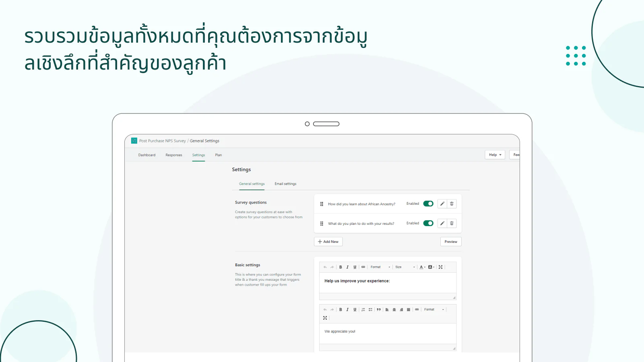Switch to General settings sub-tab
This screenshot has width=644, height=362.
(252, 184)
